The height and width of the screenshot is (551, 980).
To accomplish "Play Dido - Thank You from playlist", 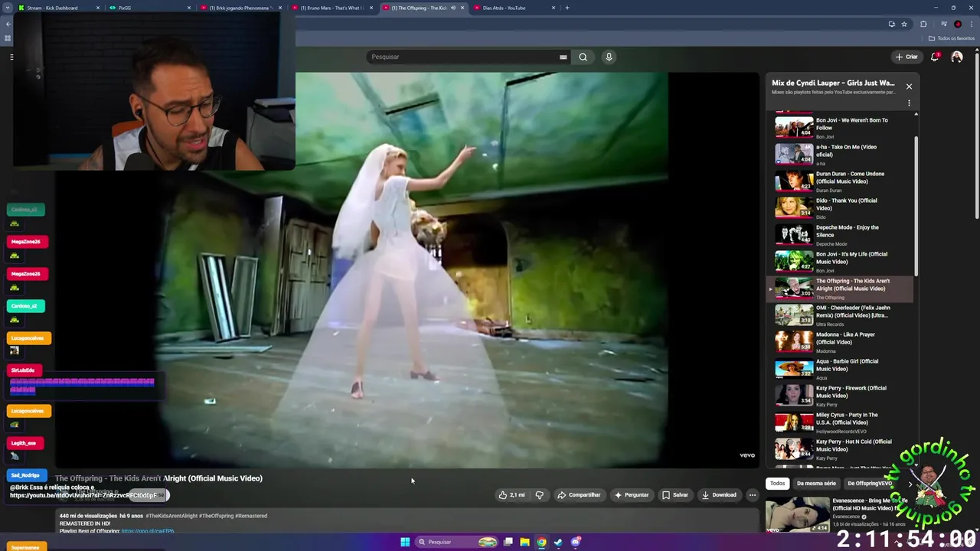I will pyautogui.click(x=840, y=208).
